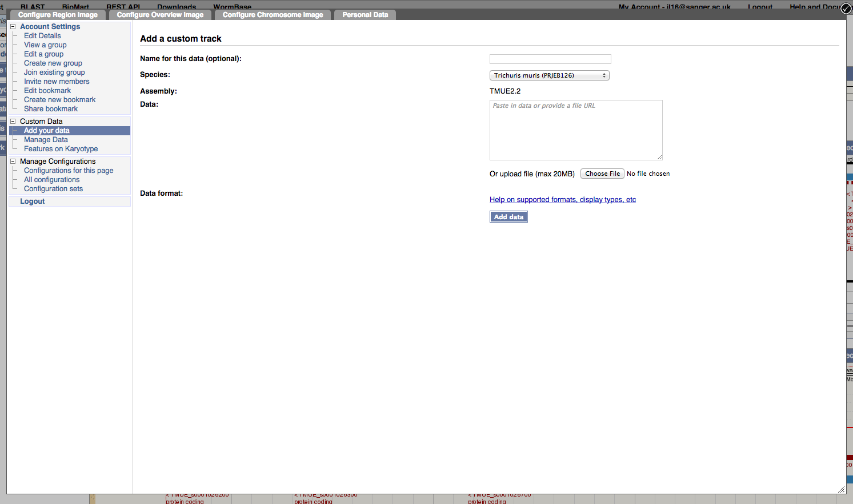The height and width of the screenshot is (504, 853).
Task: Open Configure Chromosome Image tab
Action: [273, 15]
